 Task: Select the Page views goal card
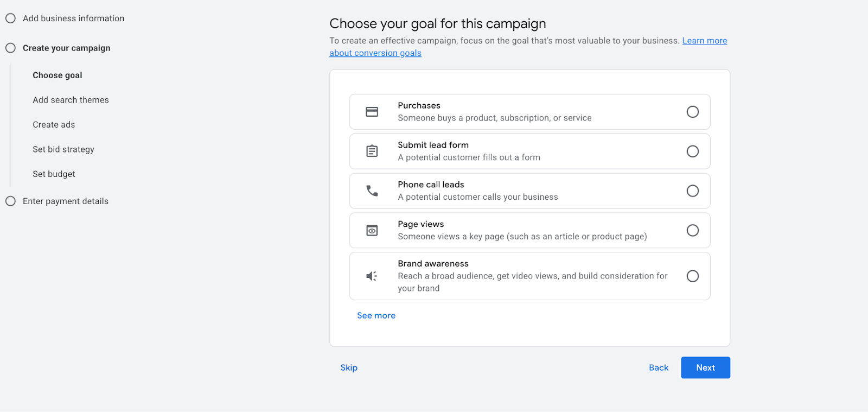point(529,230)
